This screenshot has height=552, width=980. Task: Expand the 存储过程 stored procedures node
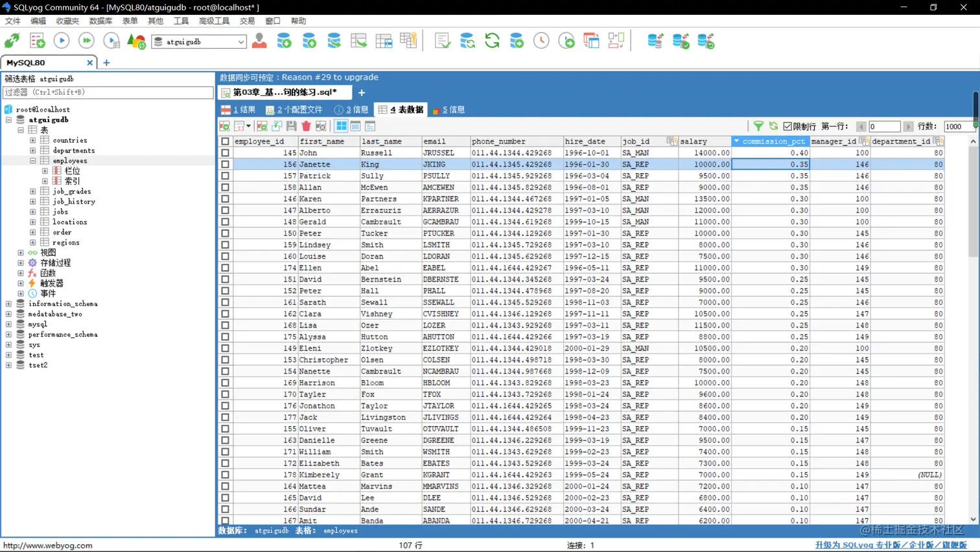pos(21,263)
